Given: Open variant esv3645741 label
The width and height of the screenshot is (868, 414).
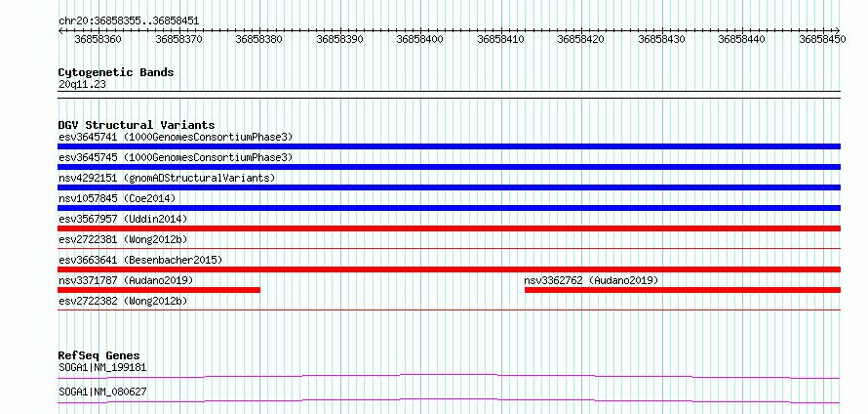Looking at the screenshot, I should tap(176, 137).
